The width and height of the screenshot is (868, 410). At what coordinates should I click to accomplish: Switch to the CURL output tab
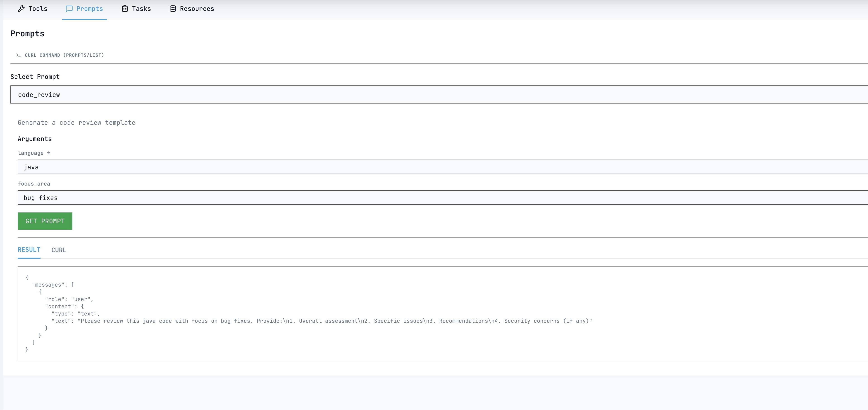tap(59, 250)
